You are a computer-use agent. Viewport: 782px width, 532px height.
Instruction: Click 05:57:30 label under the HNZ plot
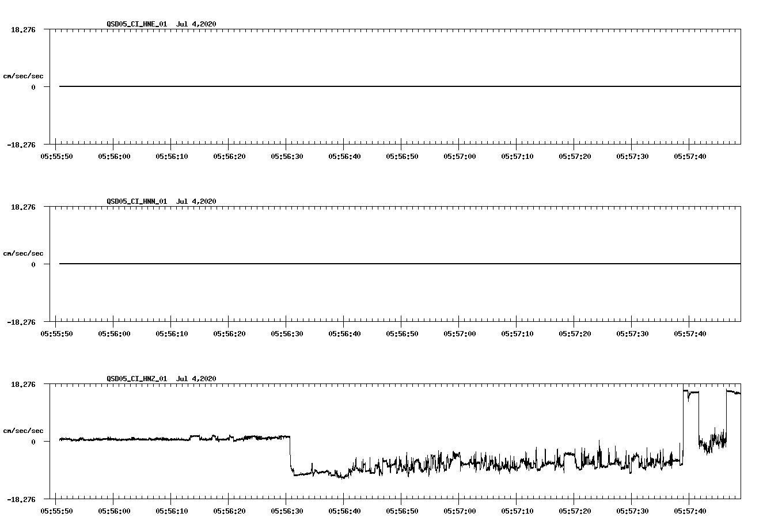pyautogui.click(x=632, y=511)
